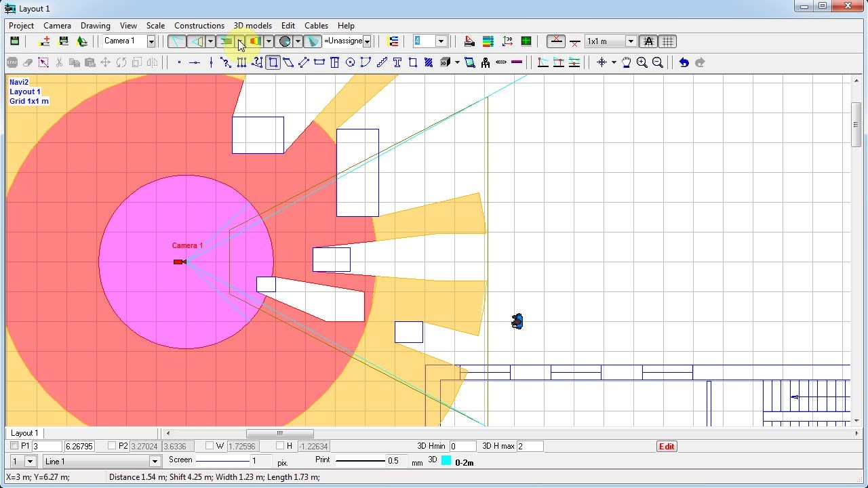
Task: Click the blue undo arrow
Action: 684,62
